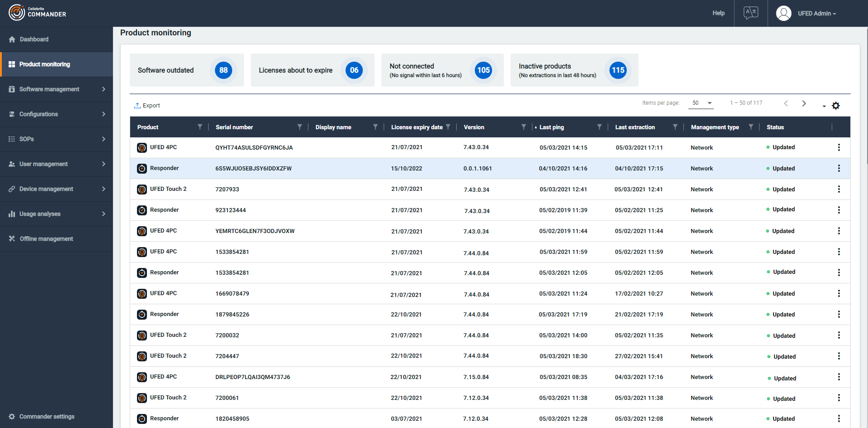Image resolution: width=868 pixels, height=428 pixels.
Task: Click last ping 05/03/2021 18:30 cell
Action: coord(563,356)
